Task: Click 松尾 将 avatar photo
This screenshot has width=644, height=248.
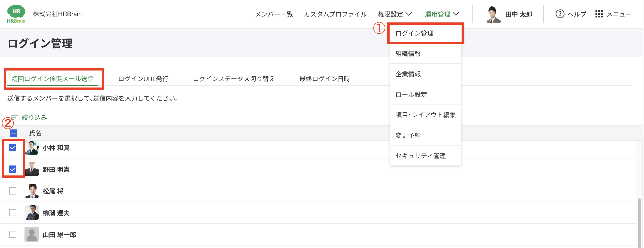Action: pos(32,191)
